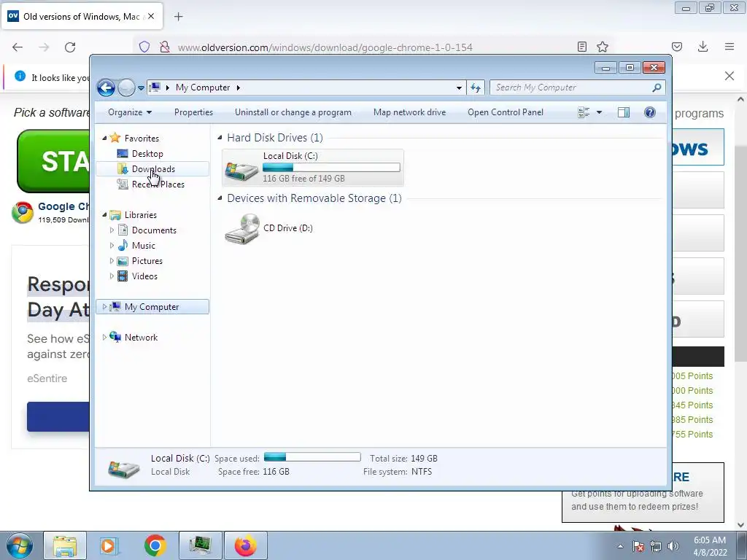Change view using the view icon
Screen dimensions: 747x560
click(584, 112)
